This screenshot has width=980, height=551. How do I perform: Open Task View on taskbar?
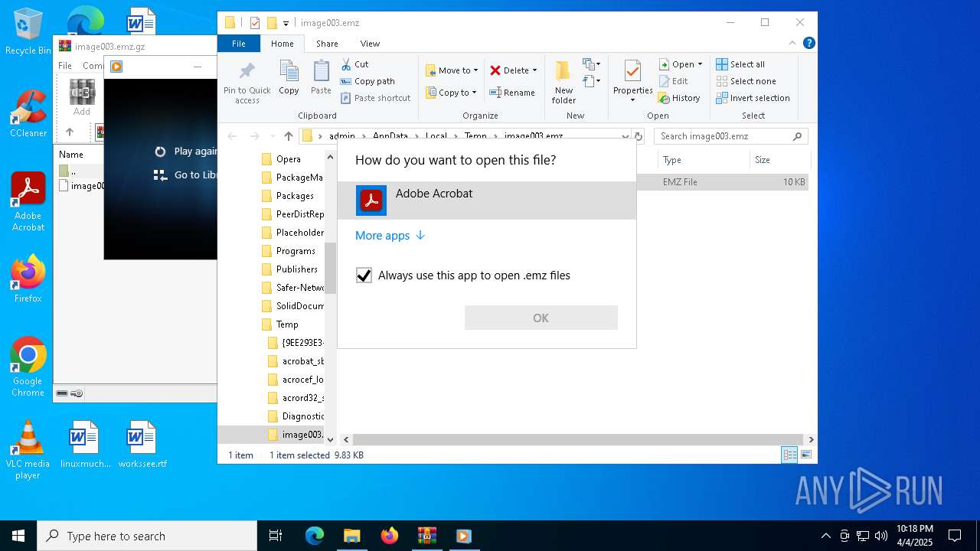pos(276,536)
